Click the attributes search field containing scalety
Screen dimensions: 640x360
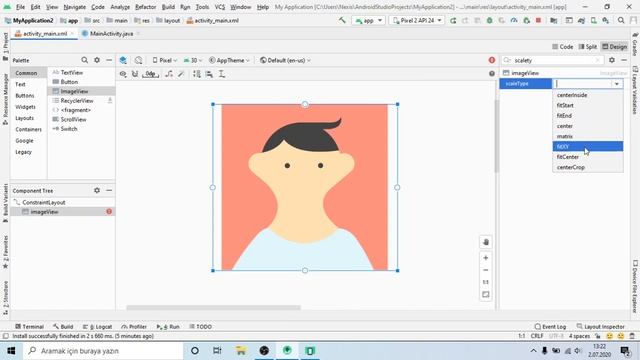[553, 60]
